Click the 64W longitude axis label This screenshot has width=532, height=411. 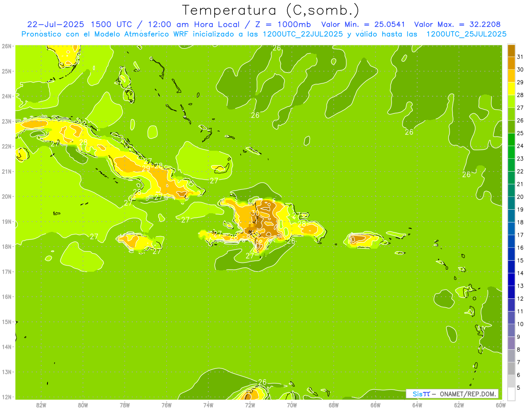pyautogui.click(x=417, y=405)
